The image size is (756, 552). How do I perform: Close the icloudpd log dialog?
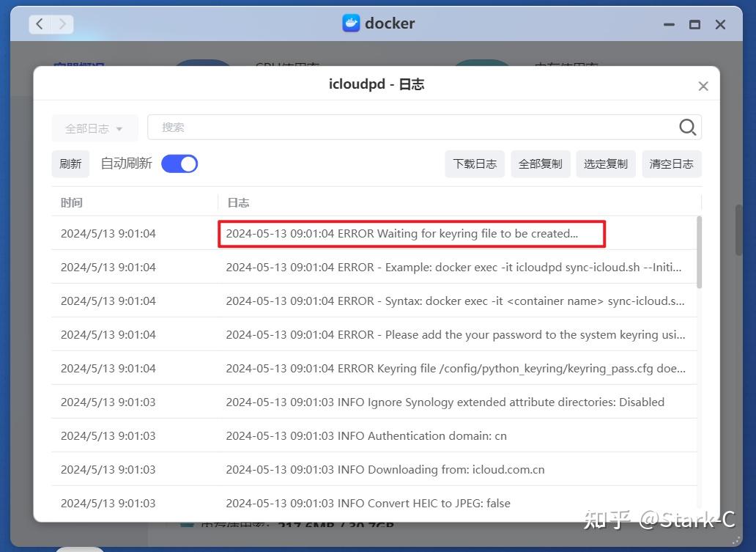(x=703, y=85)
